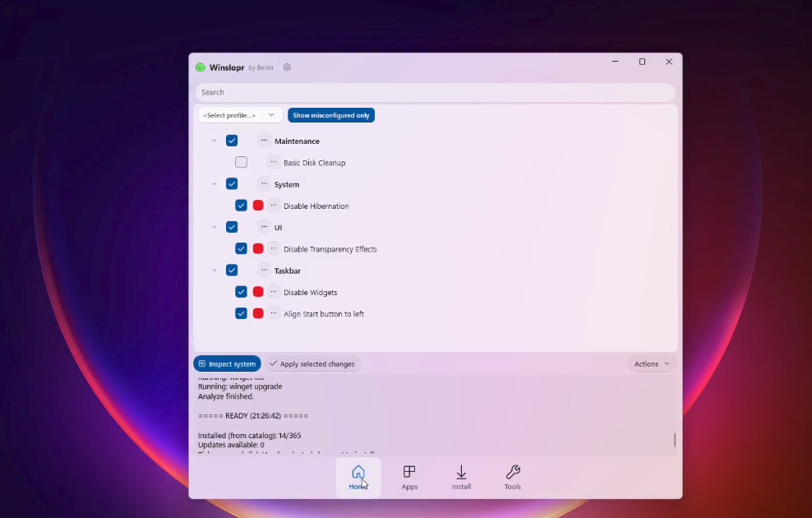812x518 pixels.
Task: Collapse the Maintenance category chevron
Action: pos(215,141)
